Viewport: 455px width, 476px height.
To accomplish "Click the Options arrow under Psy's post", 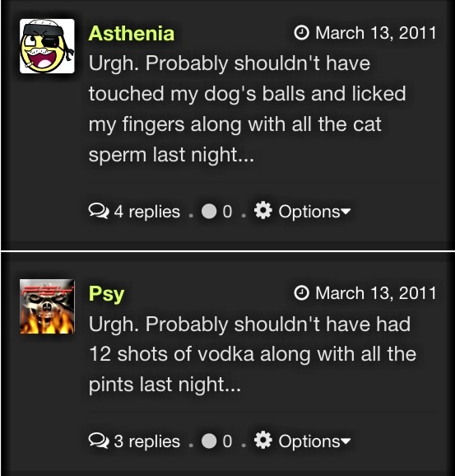I will pyautogui.click(x=346, y=441).
